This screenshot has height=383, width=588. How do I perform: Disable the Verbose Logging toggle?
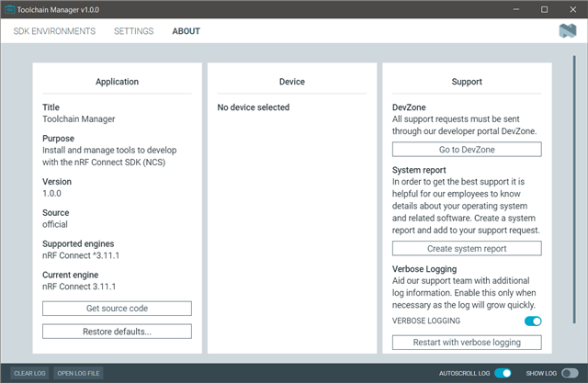(x=533, y=321)
